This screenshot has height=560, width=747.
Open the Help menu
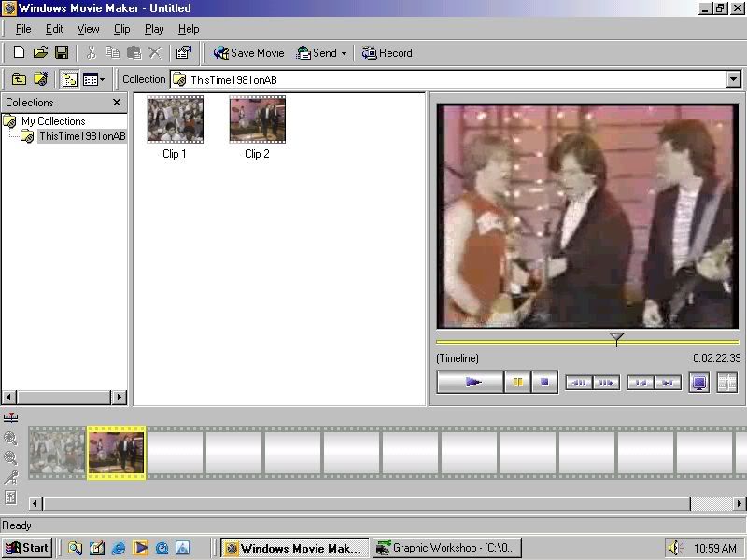(189, 29)
